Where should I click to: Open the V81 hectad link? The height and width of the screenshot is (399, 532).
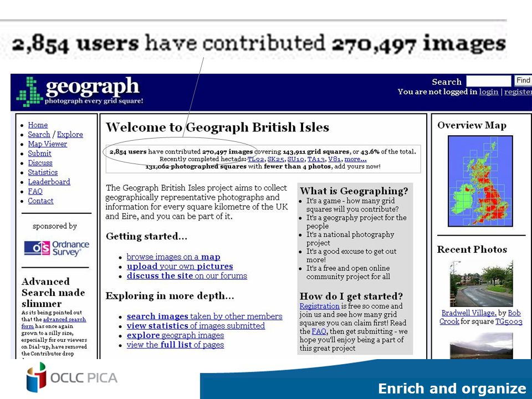point(335,159)
